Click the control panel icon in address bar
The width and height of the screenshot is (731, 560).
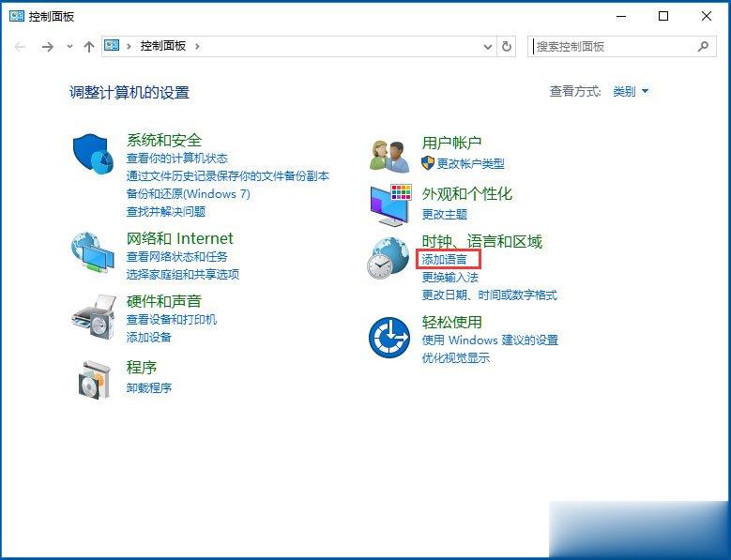pos(112,45)
